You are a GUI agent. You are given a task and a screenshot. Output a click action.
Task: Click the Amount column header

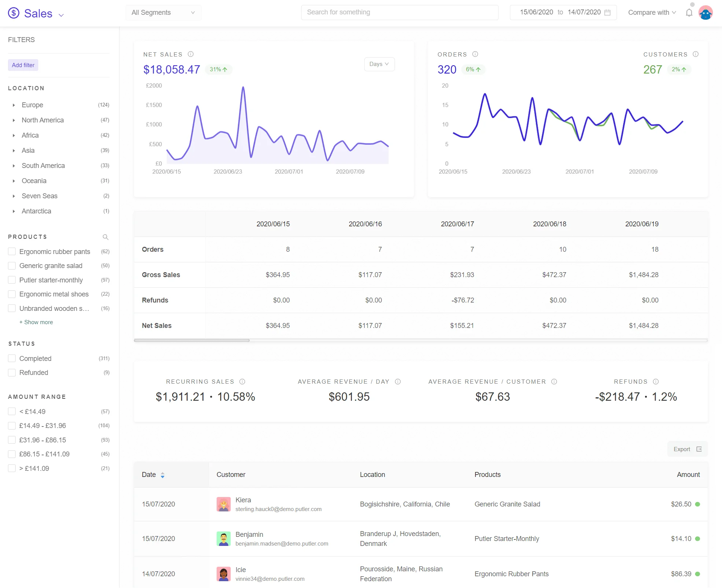pyautogui.click(x=688, y=475)
